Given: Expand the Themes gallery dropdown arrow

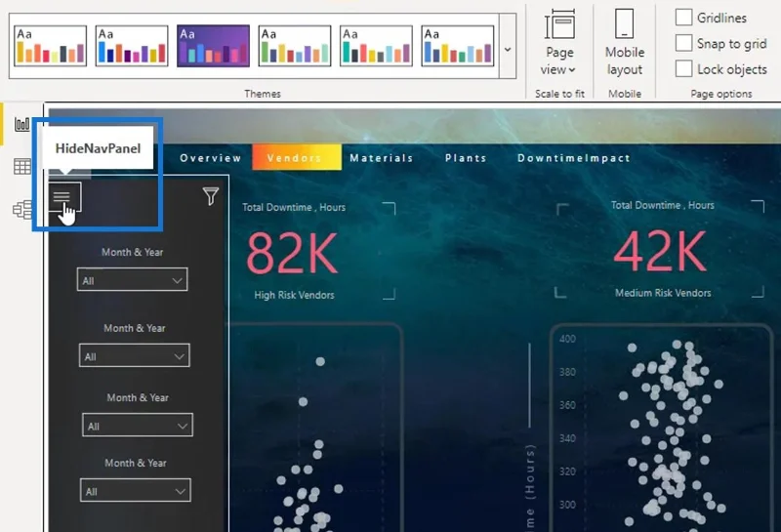Looking at the screenshot, I should tap(508, 49).
